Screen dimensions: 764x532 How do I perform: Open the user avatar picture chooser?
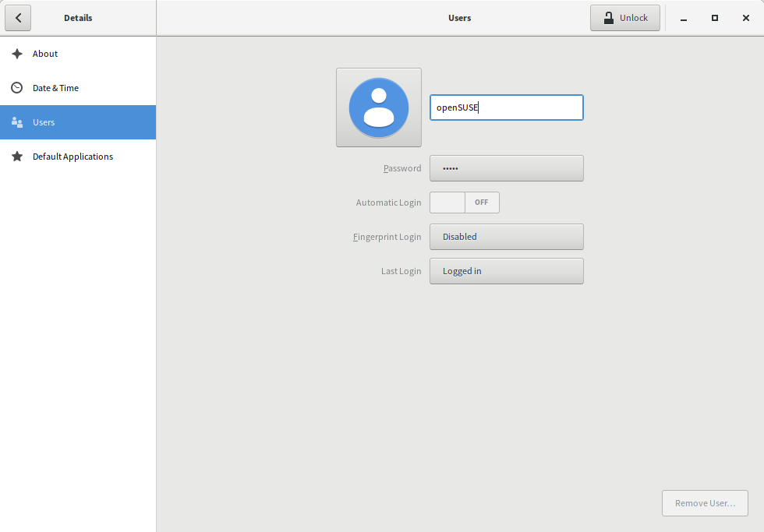[378, 107]
